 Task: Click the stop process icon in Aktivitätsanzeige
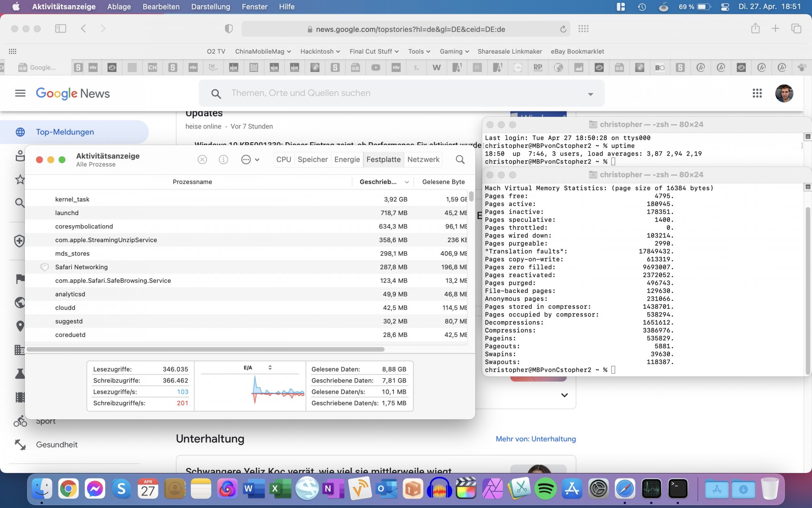pos(202,160)
